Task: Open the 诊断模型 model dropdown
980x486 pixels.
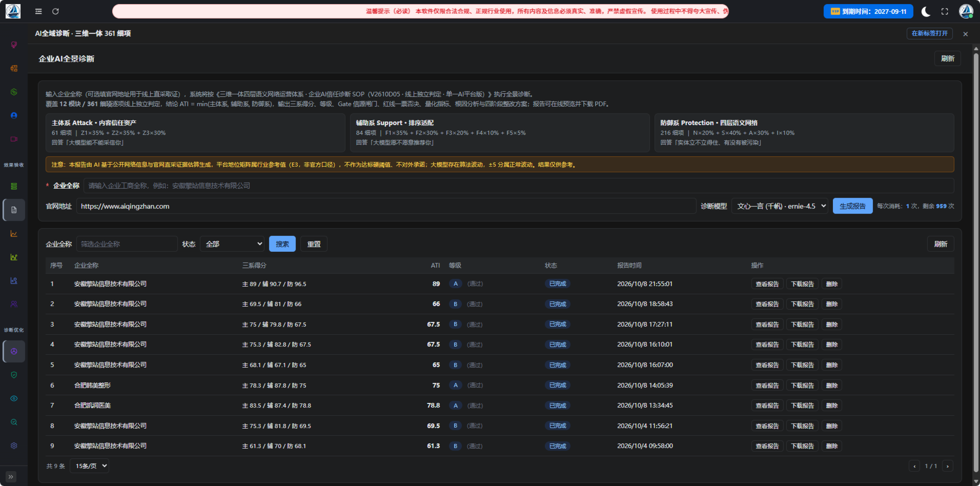Action: tap(780, 206)
